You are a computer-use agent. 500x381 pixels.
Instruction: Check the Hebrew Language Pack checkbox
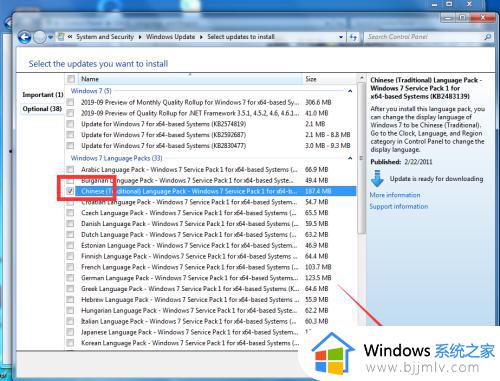point(70,299)
